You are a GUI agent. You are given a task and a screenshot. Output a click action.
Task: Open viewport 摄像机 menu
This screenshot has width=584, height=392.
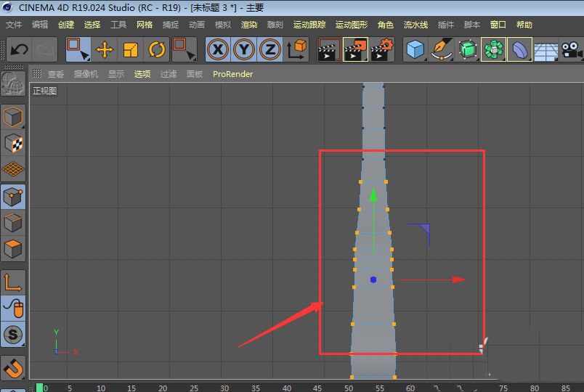86,74
